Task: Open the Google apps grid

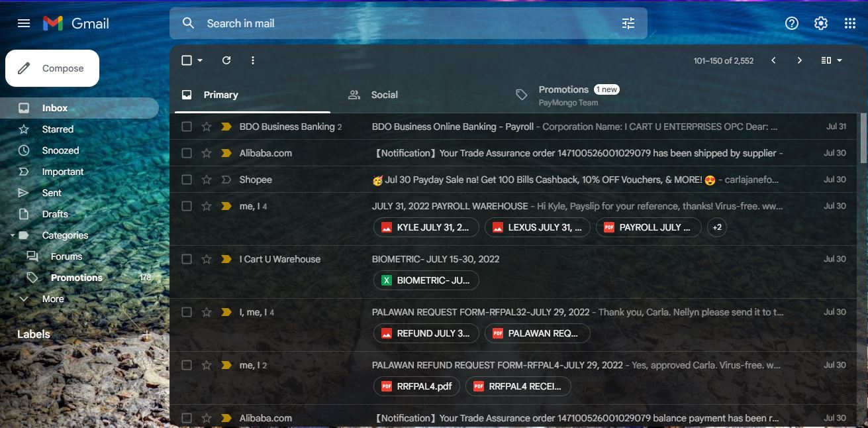Action: 850,23
